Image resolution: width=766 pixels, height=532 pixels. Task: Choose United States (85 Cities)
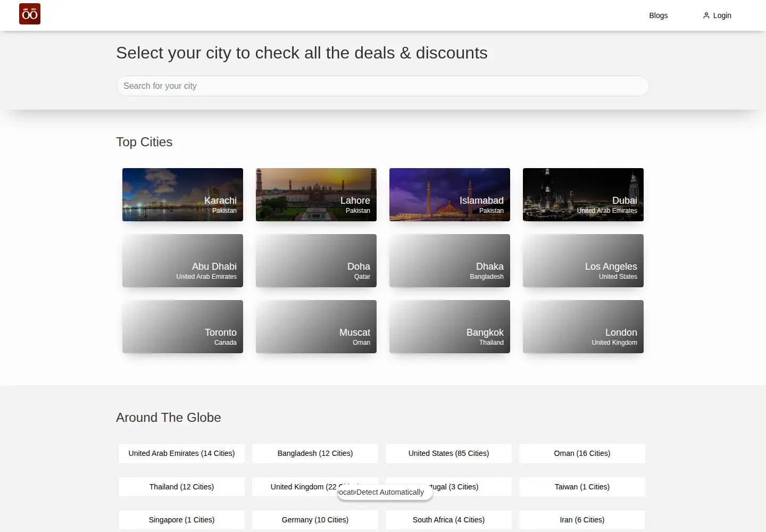click(448, 453)
